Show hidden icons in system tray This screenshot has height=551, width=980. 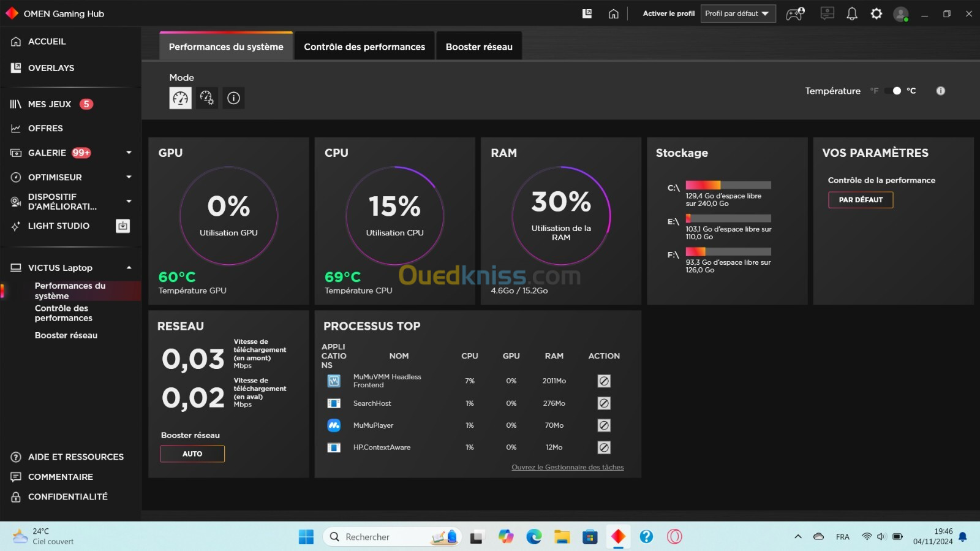pos(797,537)
